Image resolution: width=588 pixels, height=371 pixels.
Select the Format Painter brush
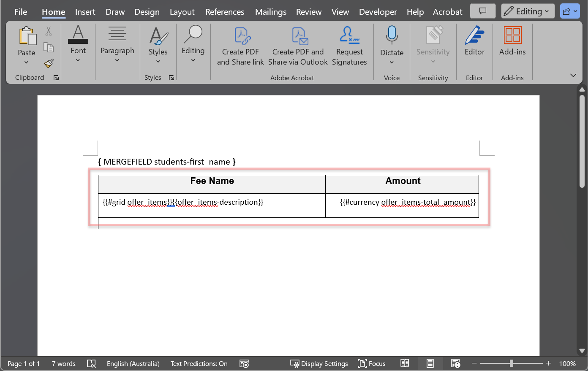click(49, 64)
